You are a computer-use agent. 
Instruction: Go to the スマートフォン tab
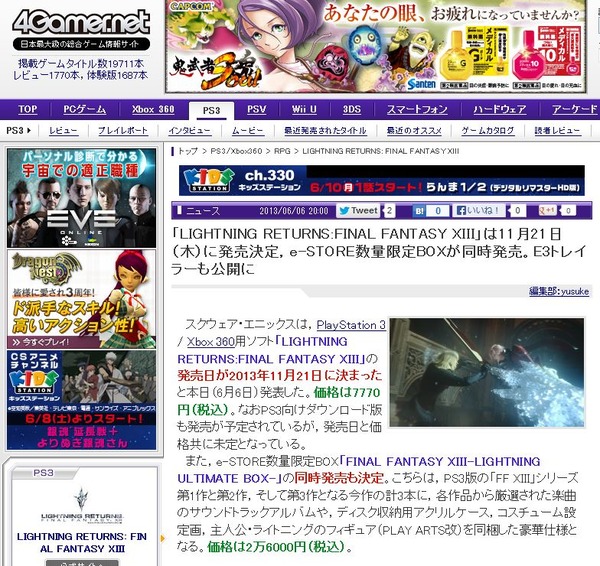point(417,109)
